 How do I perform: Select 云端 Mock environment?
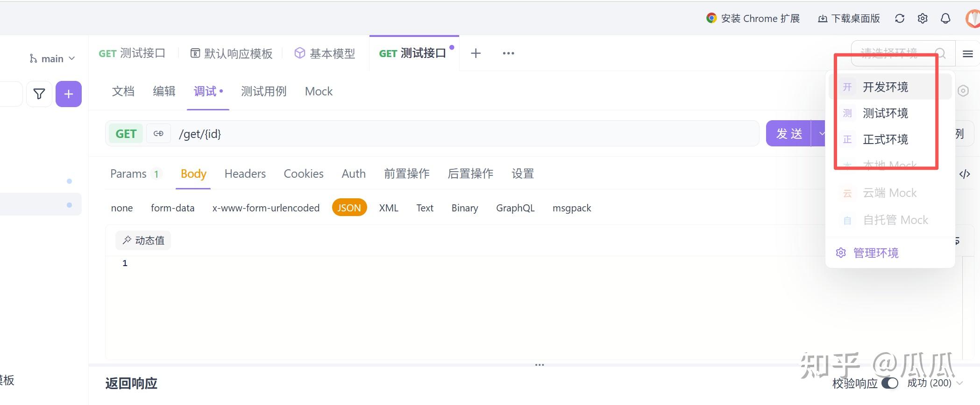(x=890, y=193)
